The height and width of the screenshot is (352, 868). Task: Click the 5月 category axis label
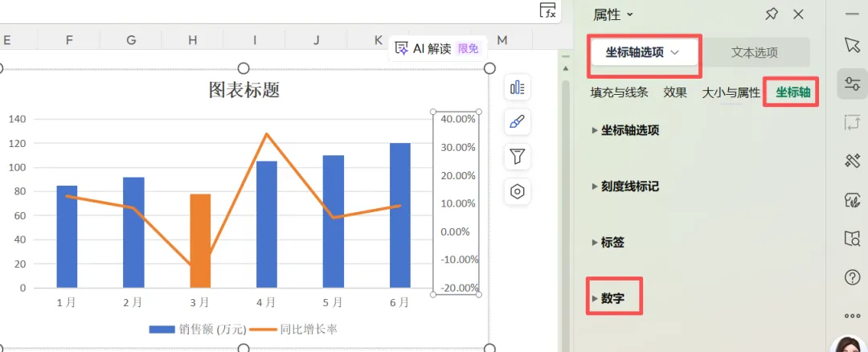click(x=334, y=303)
